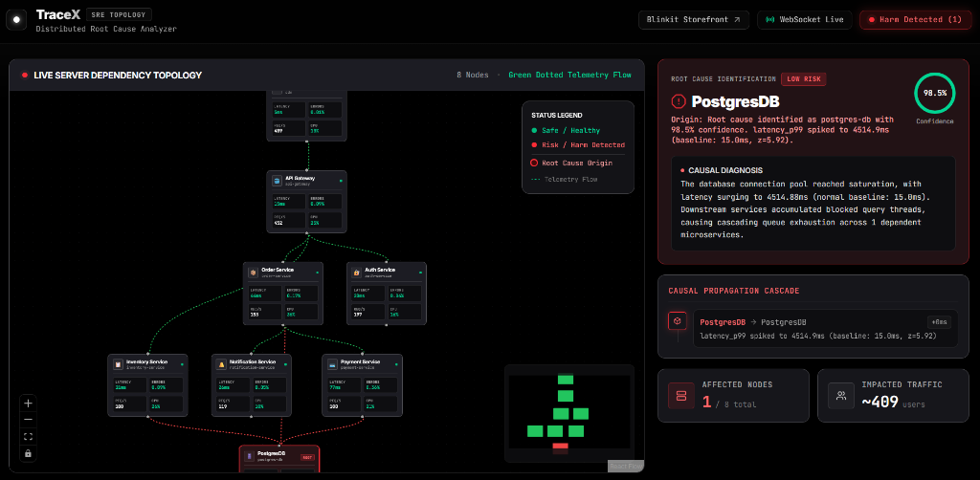Click the 8 Nodes label
Viewport: 980px width, 480px height.
pos(472,75)
